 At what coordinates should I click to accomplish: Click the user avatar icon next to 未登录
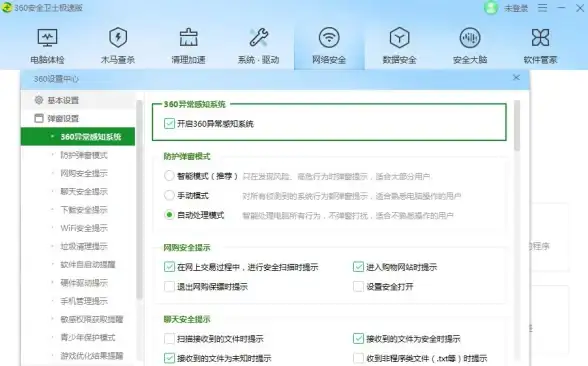(x=491, y=8)
